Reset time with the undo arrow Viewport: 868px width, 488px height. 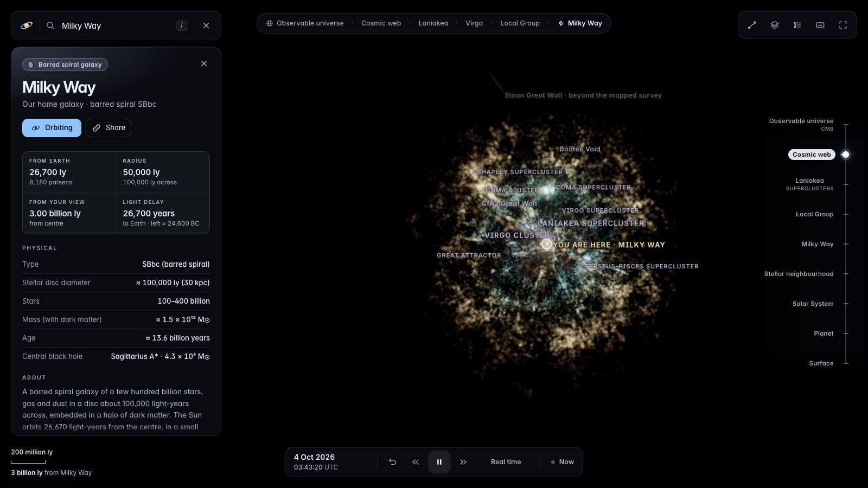(x=393, y=462)
